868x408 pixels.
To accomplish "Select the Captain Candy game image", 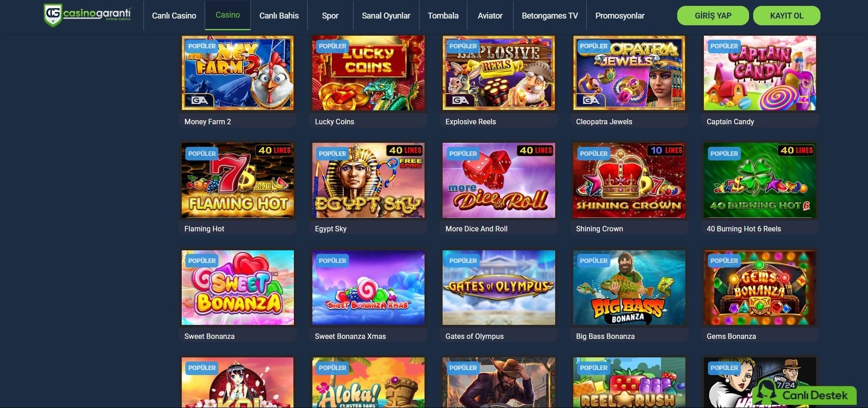I will [x=760, y=73].
